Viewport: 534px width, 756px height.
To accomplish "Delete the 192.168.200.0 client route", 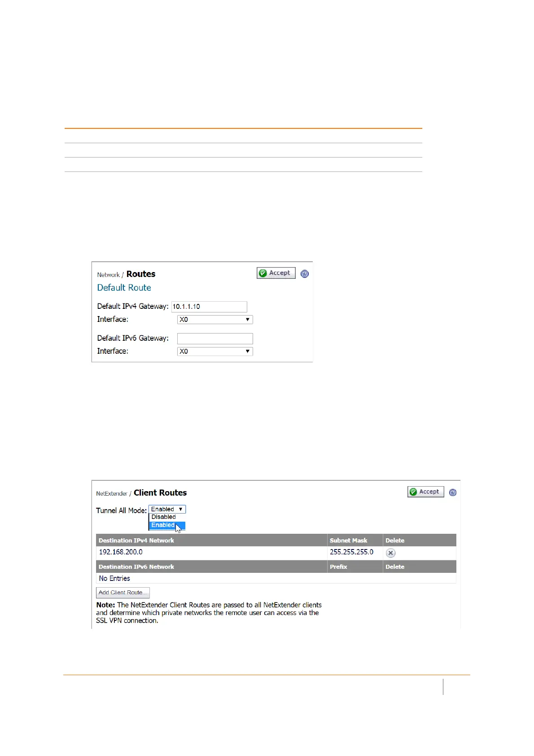I will pyautogui.click(x=391, y=553).
